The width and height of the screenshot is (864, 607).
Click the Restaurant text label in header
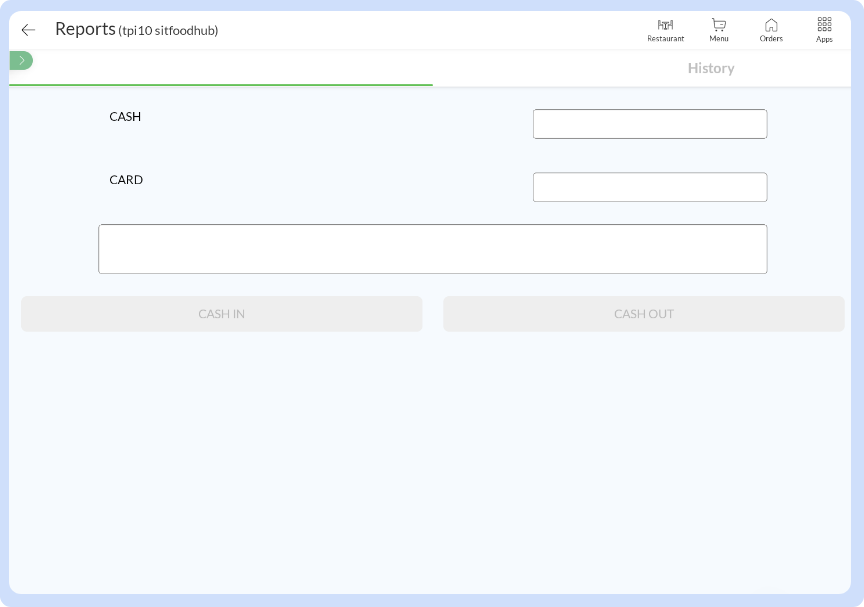pyautogui.click(x=665, y=39)
